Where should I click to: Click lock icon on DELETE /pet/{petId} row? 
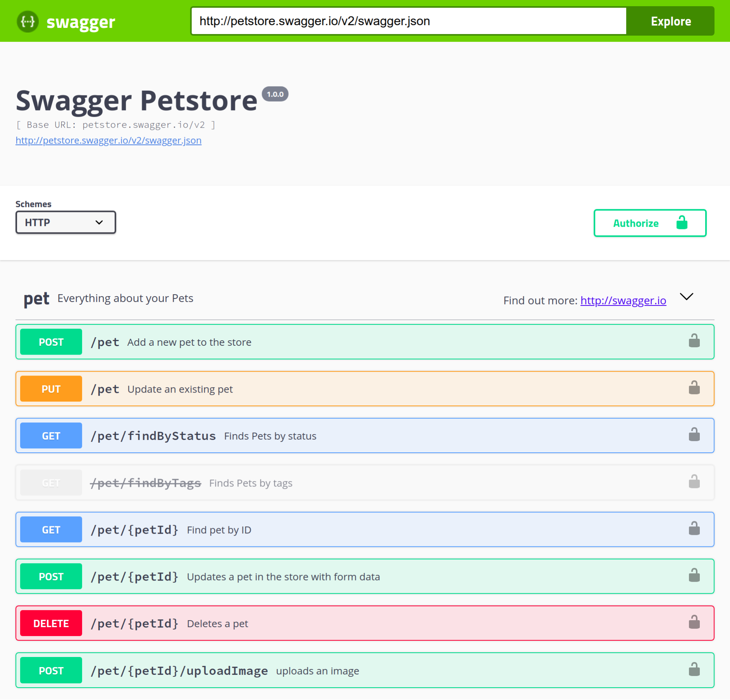tap(694, 622)
